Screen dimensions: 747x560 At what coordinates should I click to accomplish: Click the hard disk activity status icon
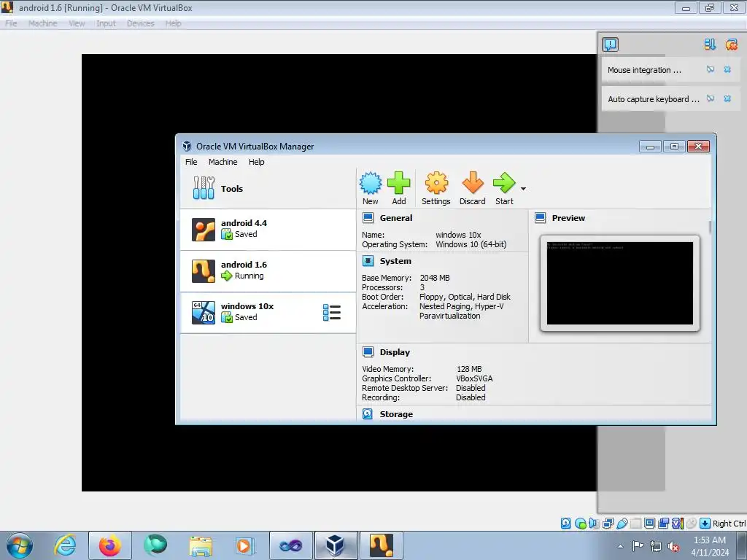[x=566, y=524]
